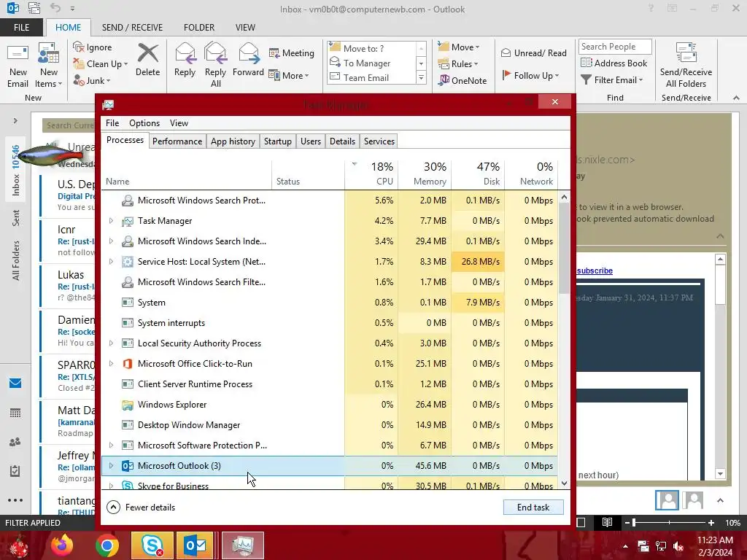
Task: Click Unread/ Read in Outlook ribbon
Action: [x=533, y=52]
